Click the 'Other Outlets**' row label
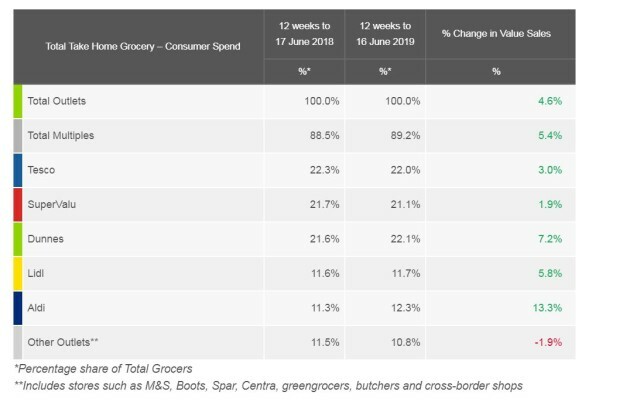 click(62, 342)
